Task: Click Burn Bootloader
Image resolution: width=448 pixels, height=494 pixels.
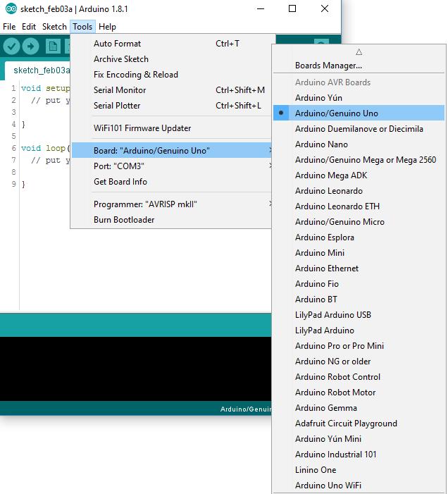Action: point(172,220)
